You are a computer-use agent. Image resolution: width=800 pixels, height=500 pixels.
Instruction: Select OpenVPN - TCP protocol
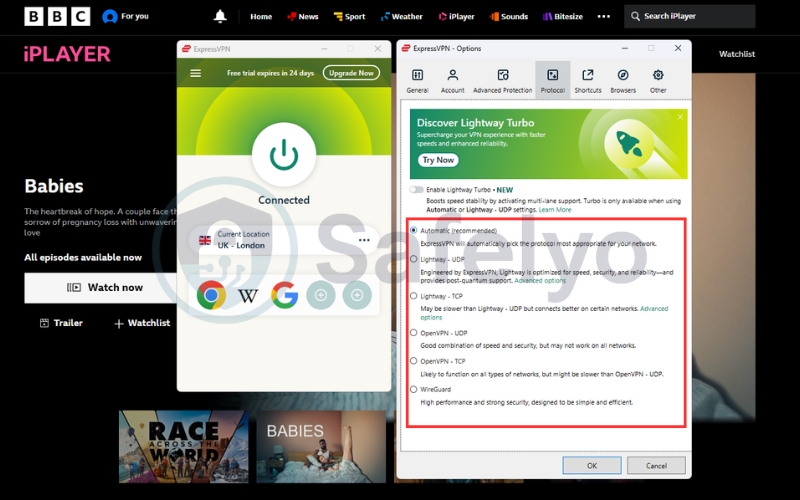click(x=414, y=361)
